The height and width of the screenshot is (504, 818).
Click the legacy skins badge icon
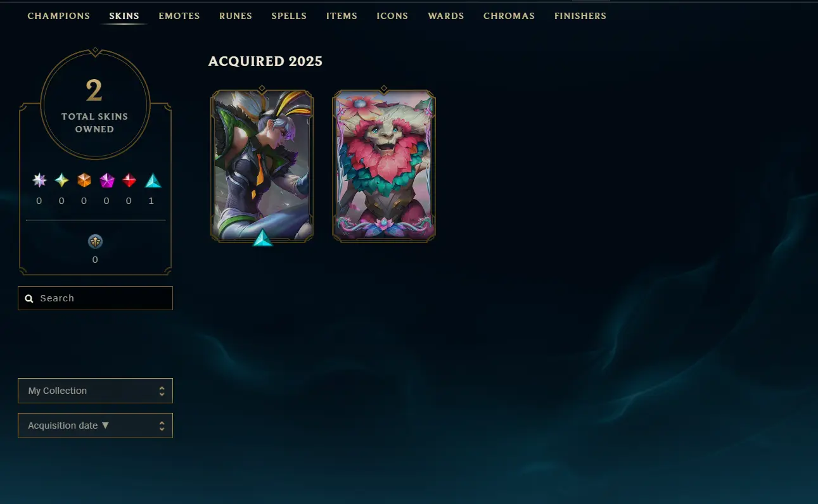tap(95, 241)
